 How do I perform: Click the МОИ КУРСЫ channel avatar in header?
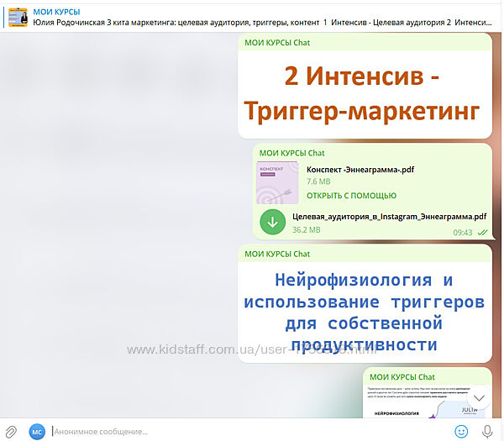coord(18,16)
